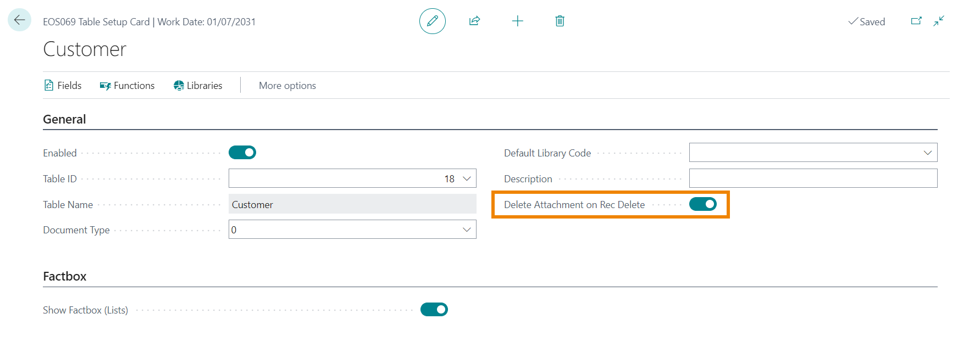
Task: Expand the Table ID dropdown
Action: point(467,179)
